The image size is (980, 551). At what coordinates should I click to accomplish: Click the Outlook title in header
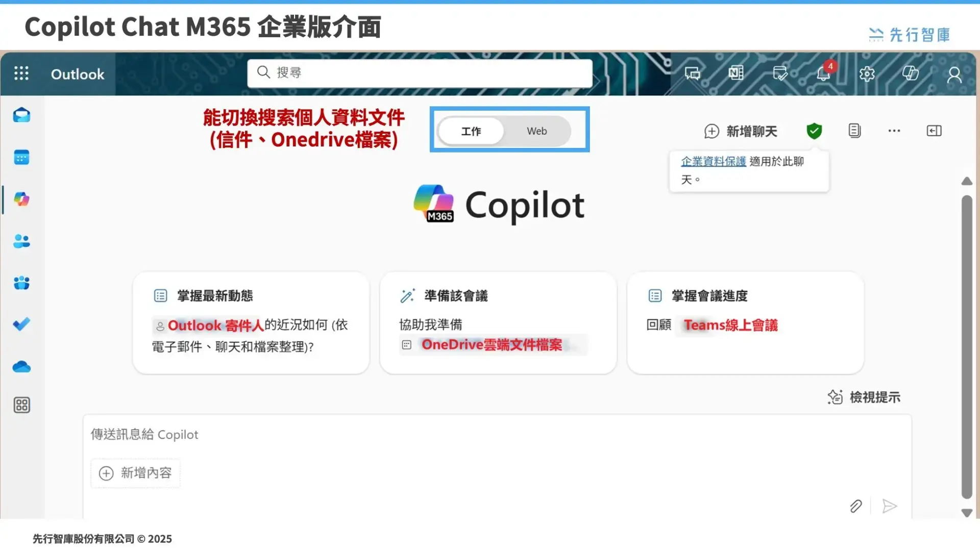click(x=78, y=74)
